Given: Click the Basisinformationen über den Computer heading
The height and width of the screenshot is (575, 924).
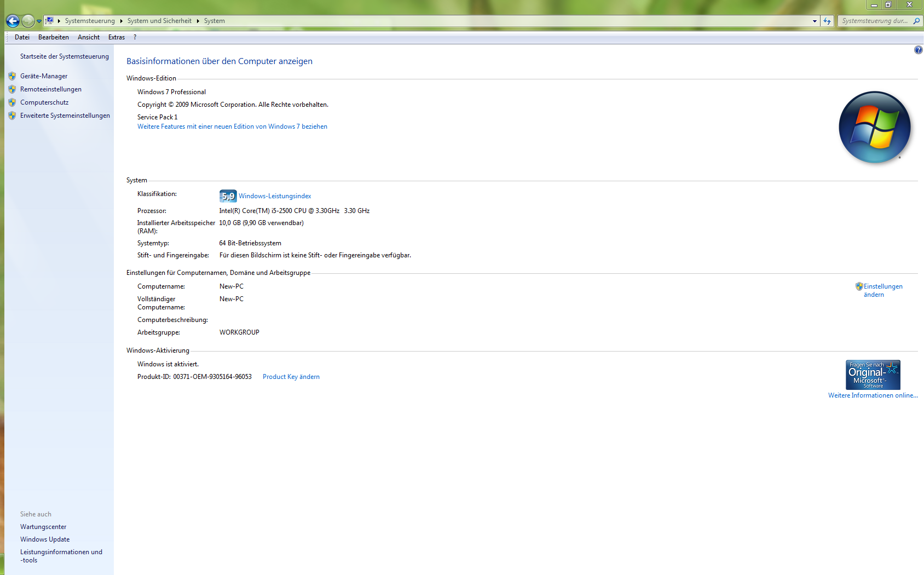Looking at the screenshot, I should pyautogui.click(x=220, y=61).
